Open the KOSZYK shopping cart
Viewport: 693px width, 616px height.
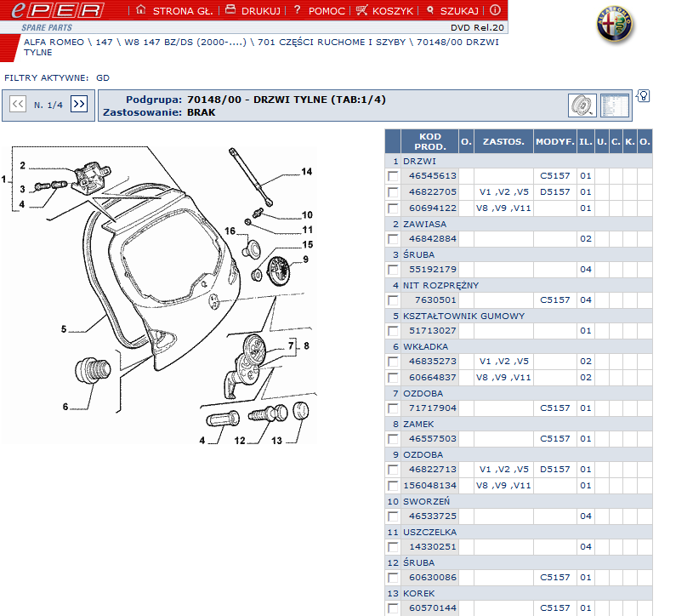coord(384,11)
